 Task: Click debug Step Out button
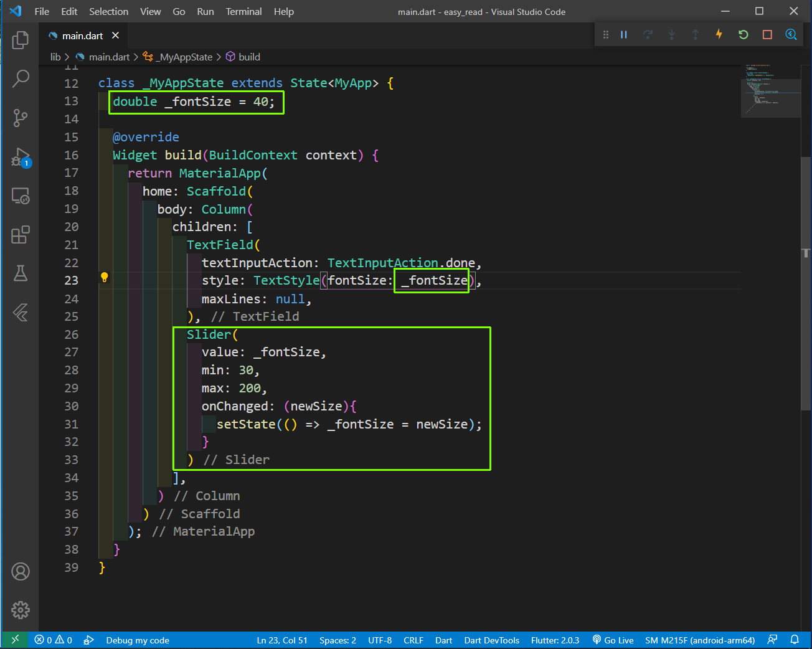(x=696, y=34)
